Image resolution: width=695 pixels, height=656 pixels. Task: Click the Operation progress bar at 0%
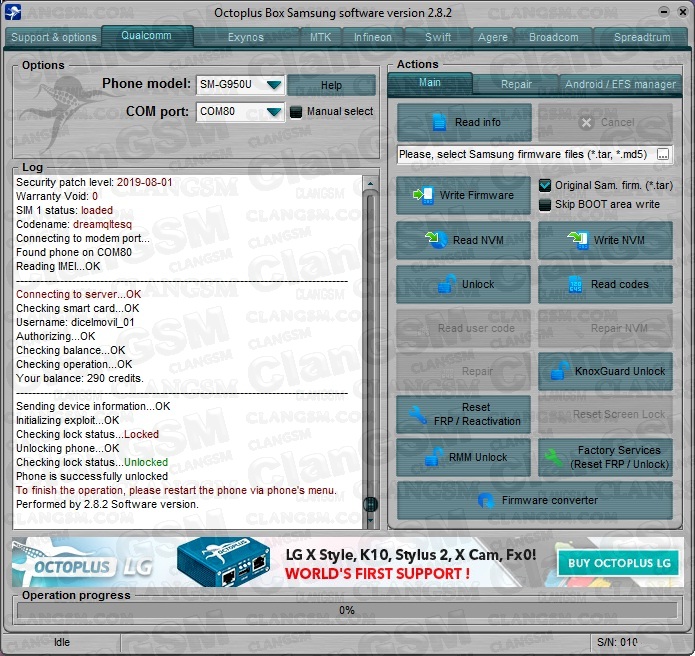tap(347, 610)
